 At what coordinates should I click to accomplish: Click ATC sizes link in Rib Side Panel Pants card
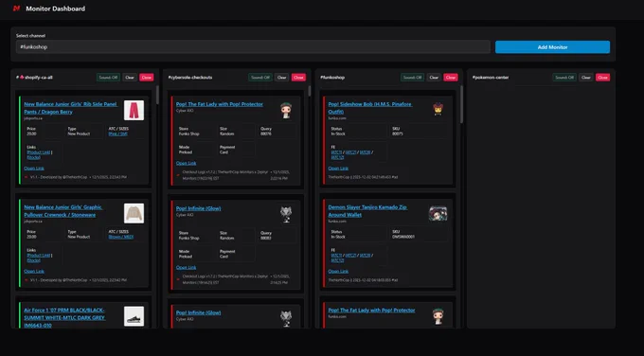[117, 133]
